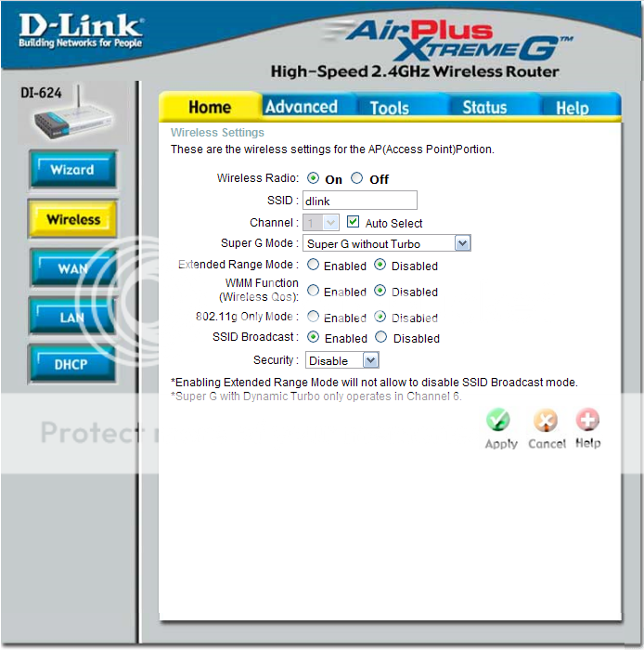Open the Wizard sidebar button
The image size is (644, 650).
[x=72, y=170]
